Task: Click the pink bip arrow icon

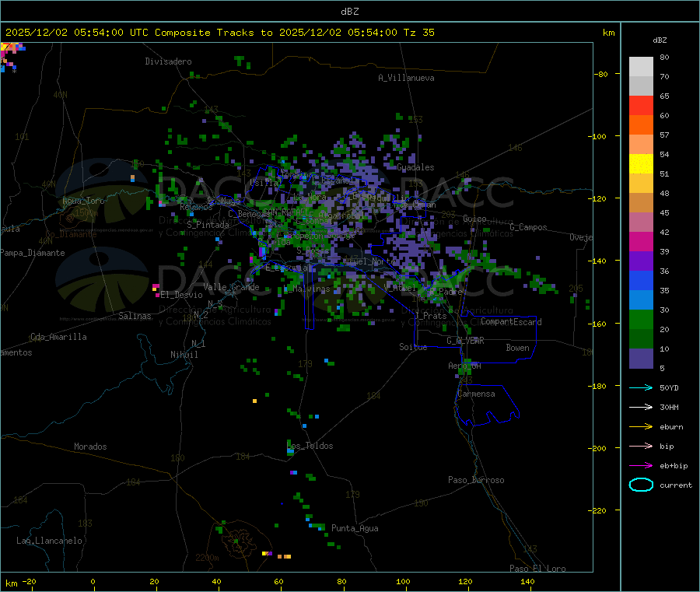Action: pyautogui.click(x=641, y=446)
